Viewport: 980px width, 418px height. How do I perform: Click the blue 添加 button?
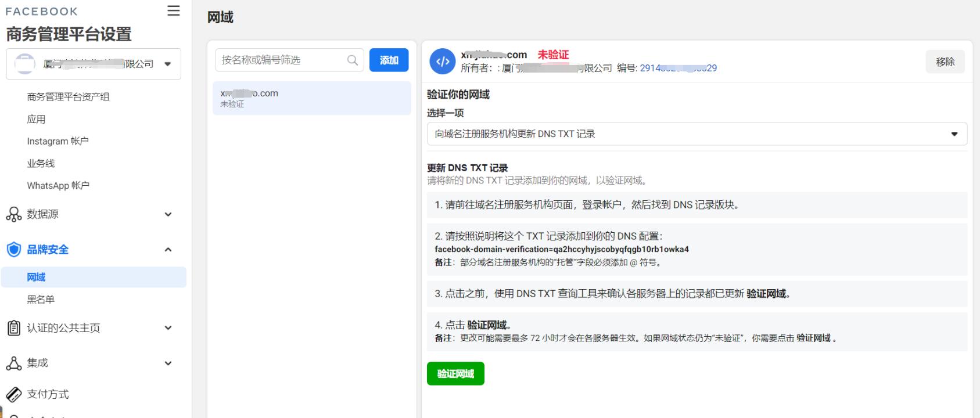point(389,60)
